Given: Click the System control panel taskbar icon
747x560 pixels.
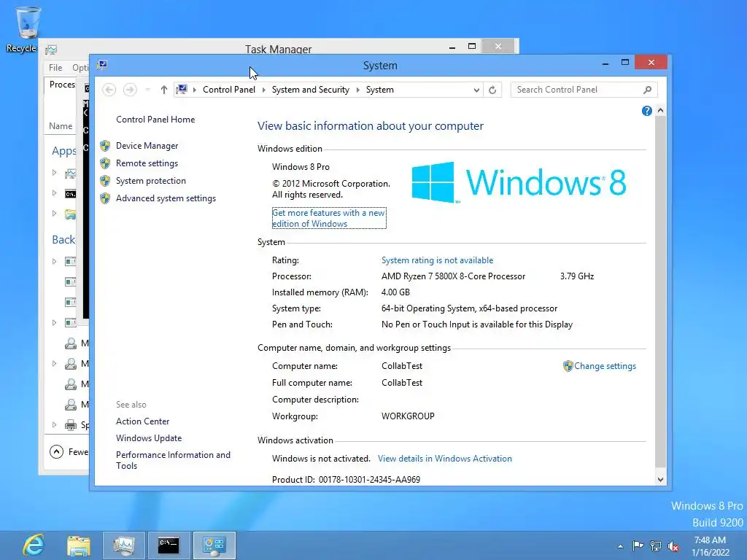Looking at the screenshot, I should [214, 545].
